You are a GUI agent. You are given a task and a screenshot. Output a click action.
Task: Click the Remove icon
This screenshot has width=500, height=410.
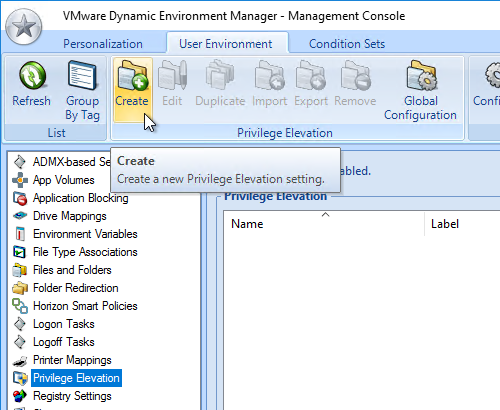(x=355, y=75)
